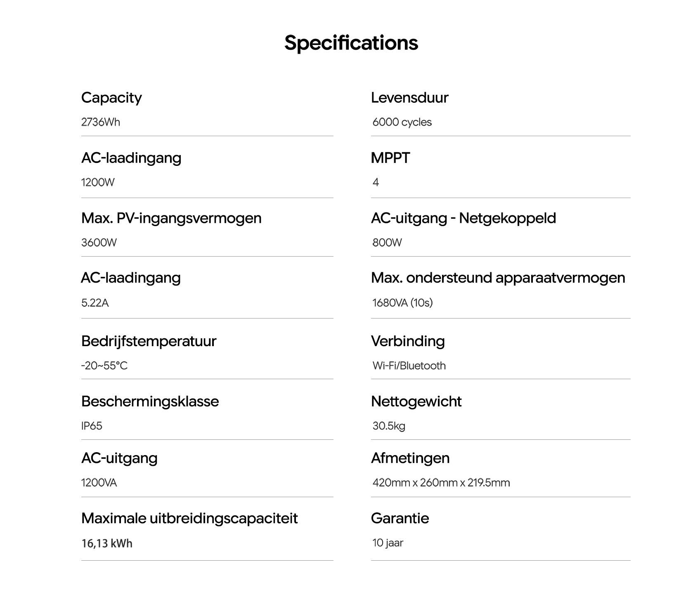The image size is (700, 597).
Task: Click the 1680VA (10s) value
Action: pos(402,303)
